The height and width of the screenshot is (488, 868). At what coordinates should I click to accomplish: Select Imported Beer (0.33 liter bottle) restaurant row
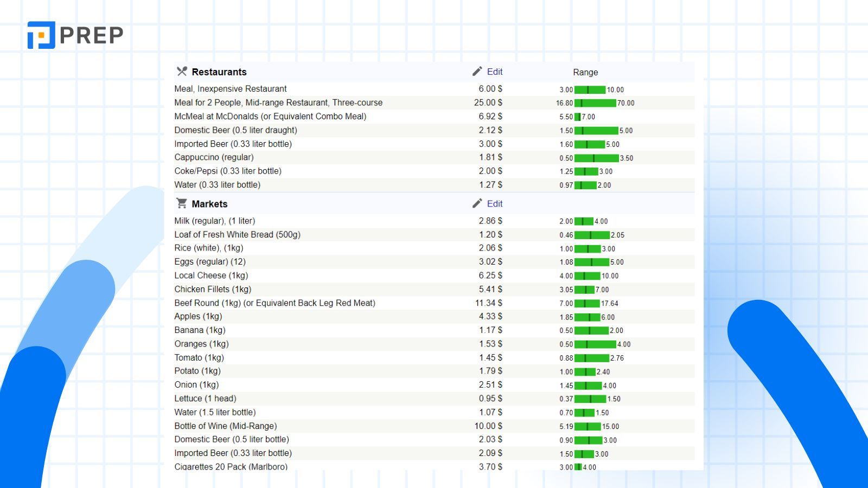tap(233, 144)
